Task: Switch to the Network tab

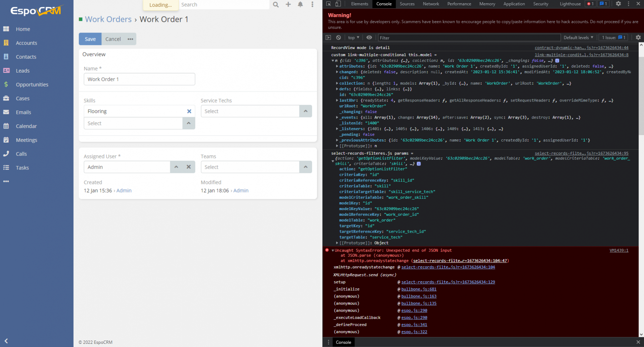Action: [x=431, y=4]
